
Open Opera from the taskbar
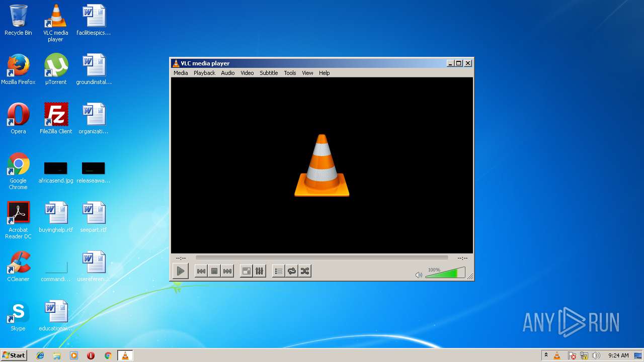pyautogui.click(x=91, y=355)
